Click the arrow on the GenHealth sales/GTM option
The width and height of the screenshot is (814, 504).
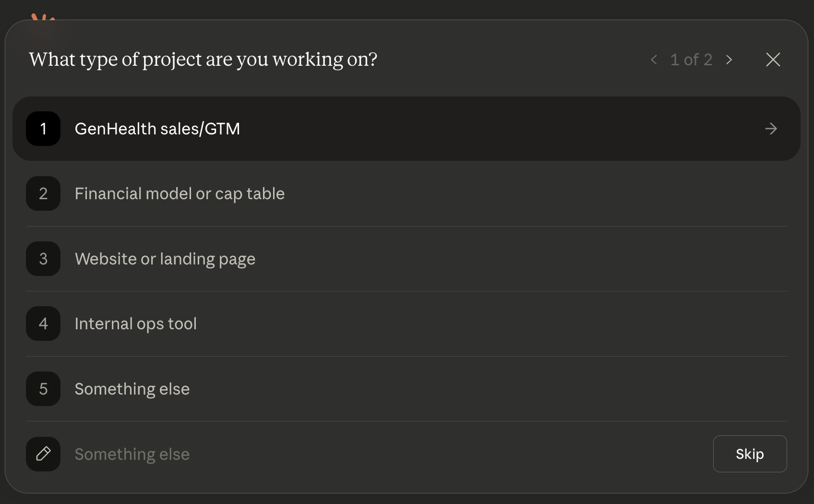pos(771,129)
